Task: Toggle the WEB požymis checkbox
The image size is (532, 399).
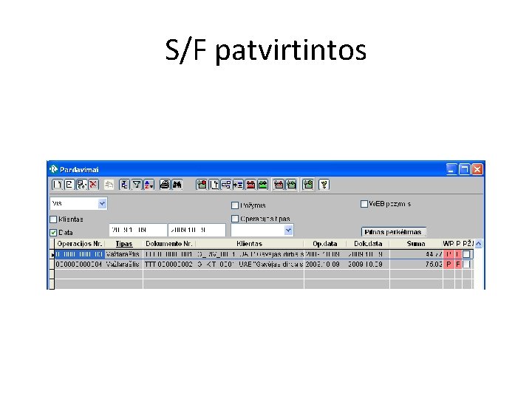Action: tap(364, 204)
